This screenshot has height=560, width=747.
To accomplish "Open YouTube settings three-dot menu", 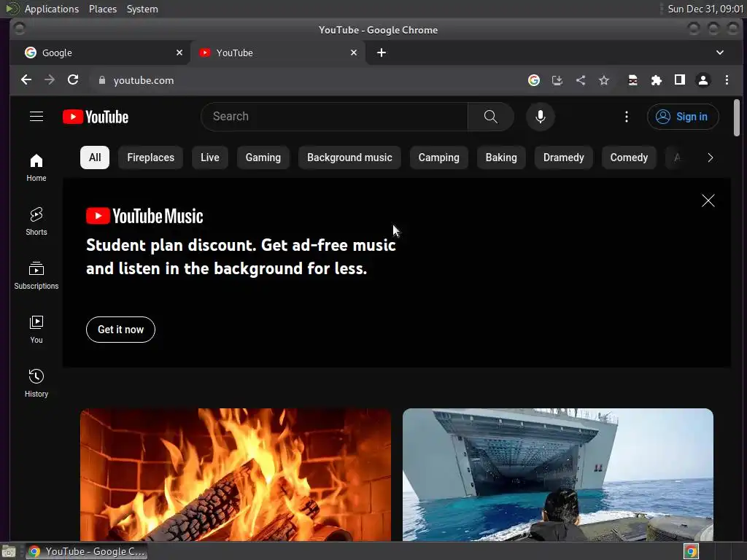I will click(627, 117).
